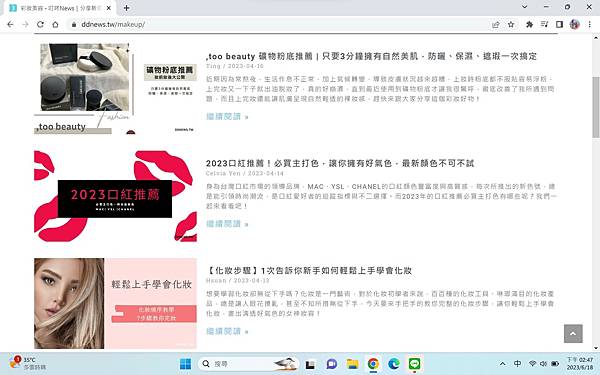Screen dimensions: 600x375
Task: Open the 2023口紅推薦 article title
Action: 340,163
